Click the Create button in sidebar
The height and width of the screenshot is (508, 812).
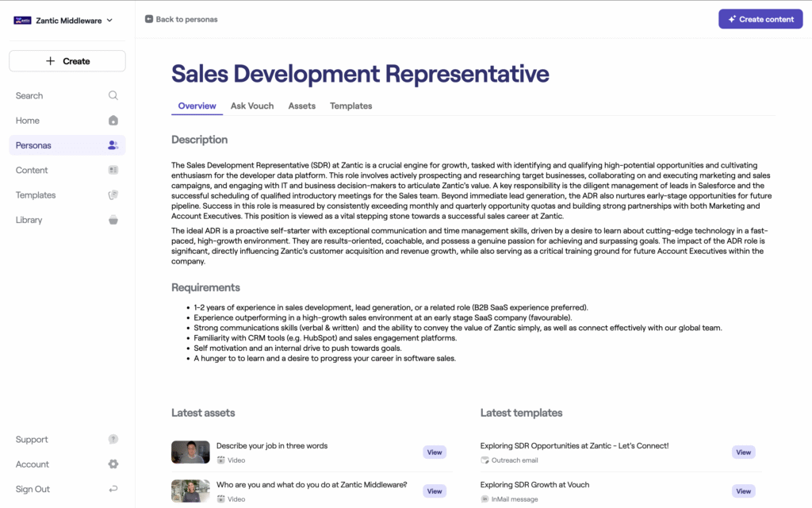[x=67, y=61]
